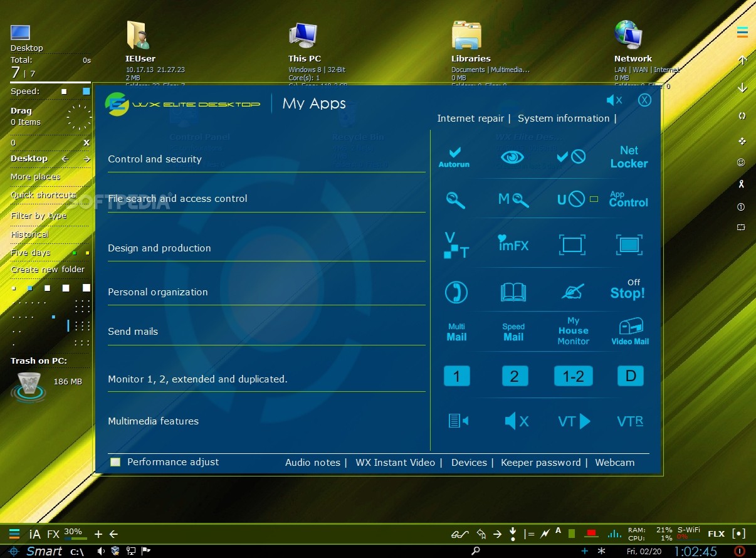Click Create new folder in sidebar
756x558 pixels.
[48, 270]
